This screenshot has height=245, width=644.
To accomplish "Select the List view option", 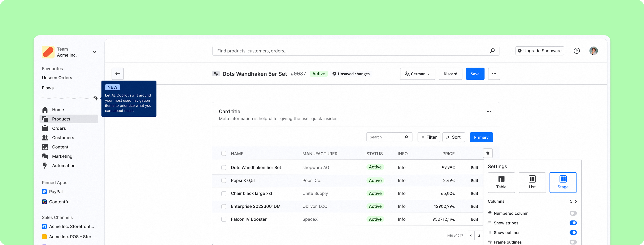I will (x=532, y=182).
